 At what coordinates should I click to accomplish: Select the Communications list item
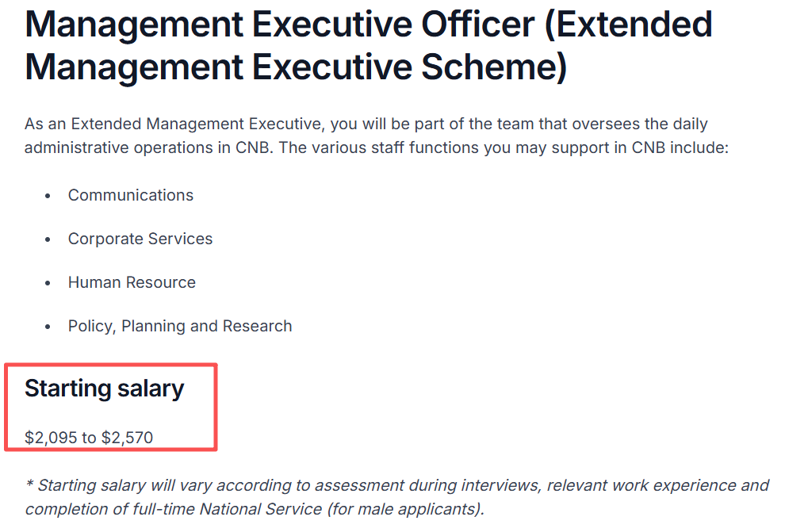[131, 195]
